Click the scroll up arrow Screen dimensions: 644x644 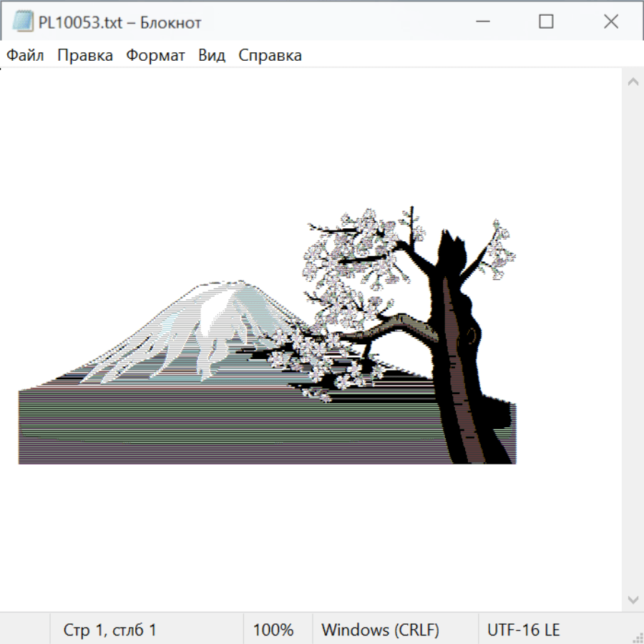point(633,82)
